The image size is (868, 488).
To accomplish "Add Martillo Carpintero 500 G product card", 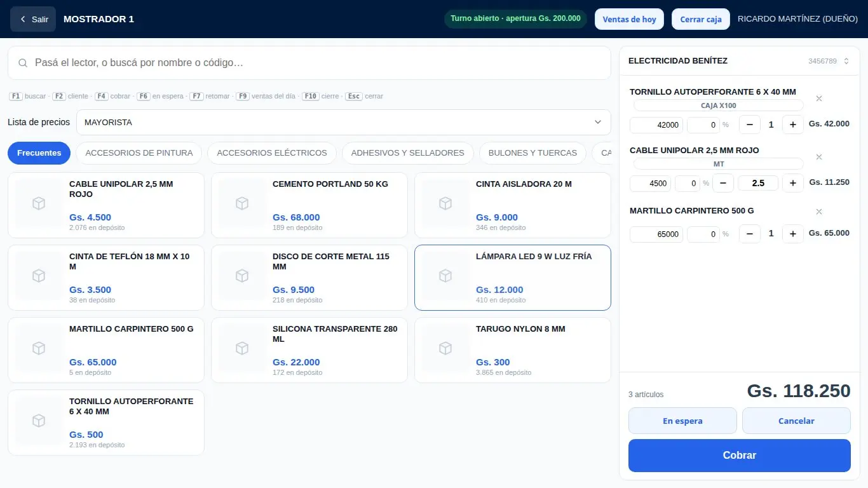I will click(x=106, y=350).
